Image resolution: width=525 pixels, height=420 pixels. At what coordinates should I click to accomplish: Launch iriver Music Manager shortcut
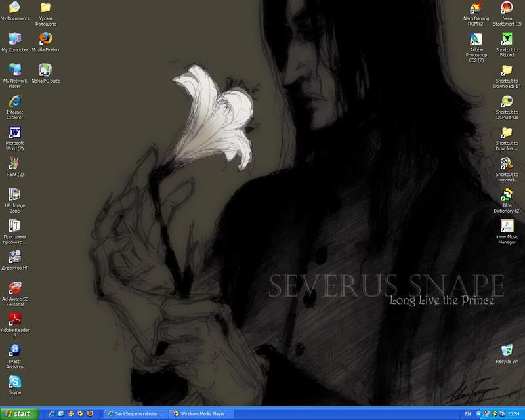point(507,232)
